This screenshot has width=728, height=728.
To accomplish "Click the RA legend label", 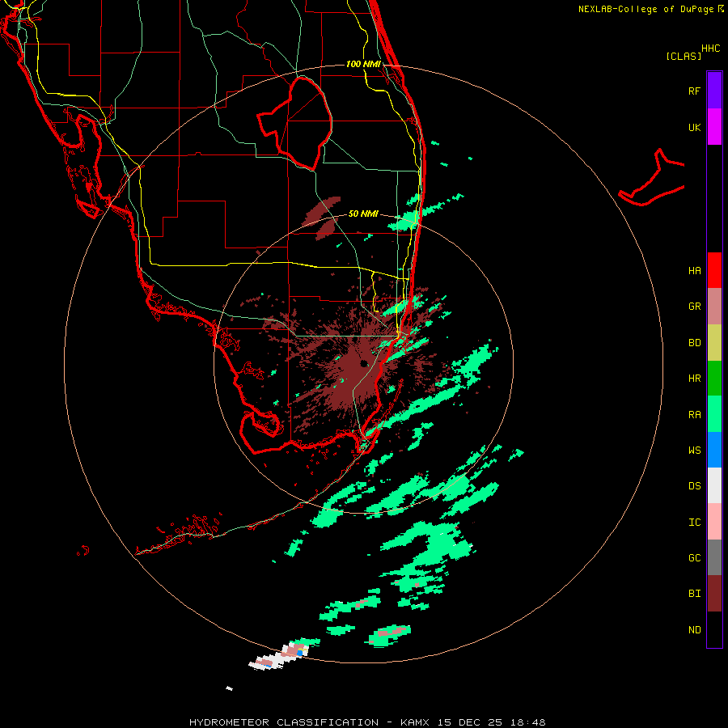I will pyautogui.click(x=694, y=414).
